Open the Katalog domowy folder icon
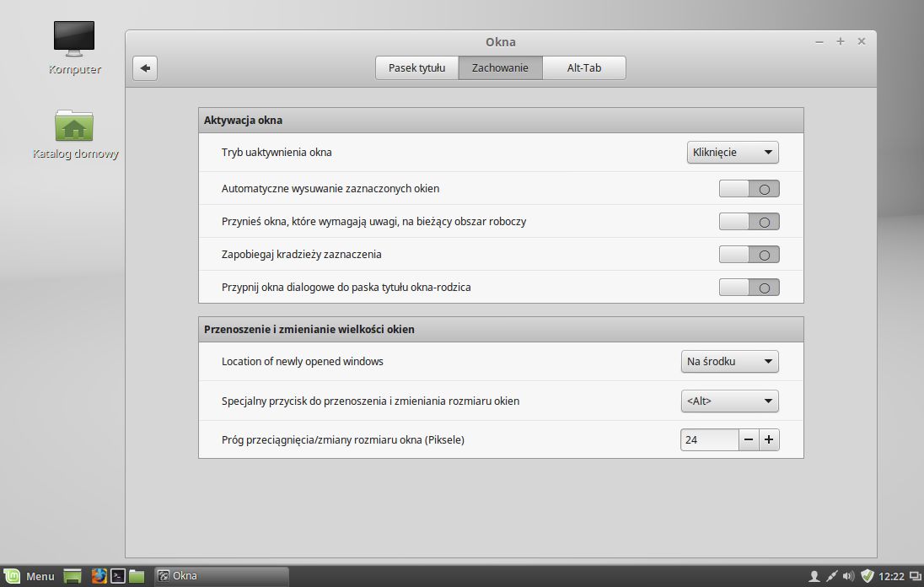924x587 pixels. click(75, 135)
